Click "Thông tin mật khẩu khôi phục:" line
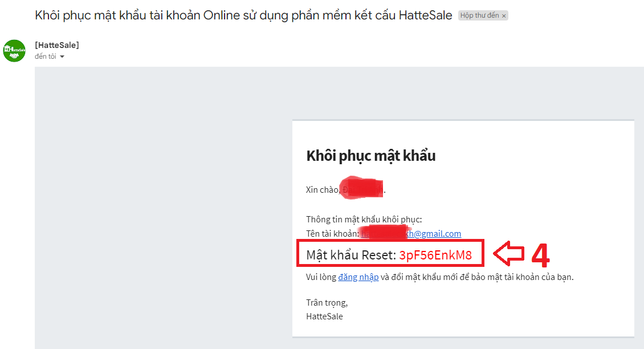This screenshot has width=644, height=349. (x=364, y=220)
